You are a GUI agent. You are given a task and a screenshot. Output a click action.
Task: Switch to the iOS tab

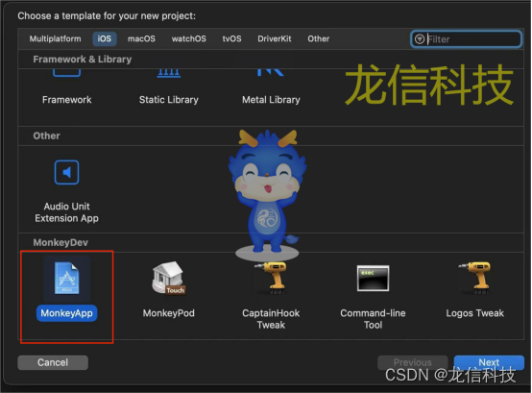tap(105, 38)
